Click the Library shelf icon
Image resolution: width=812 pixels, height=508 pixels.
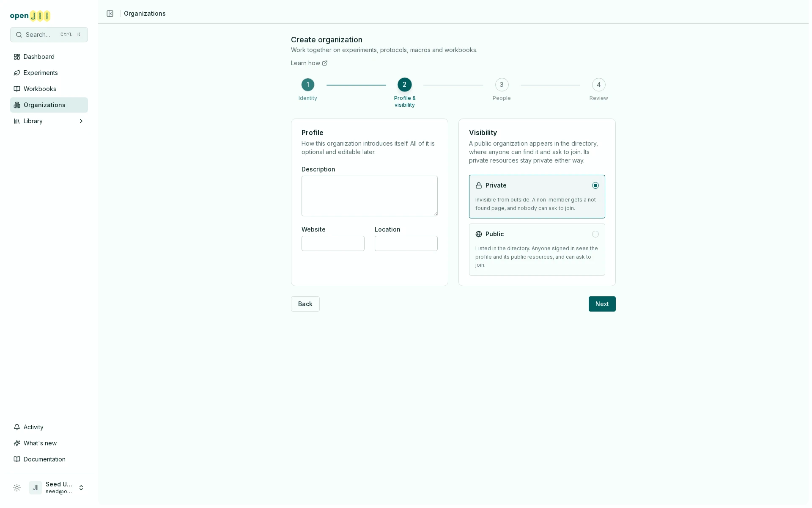click(17, 121)
